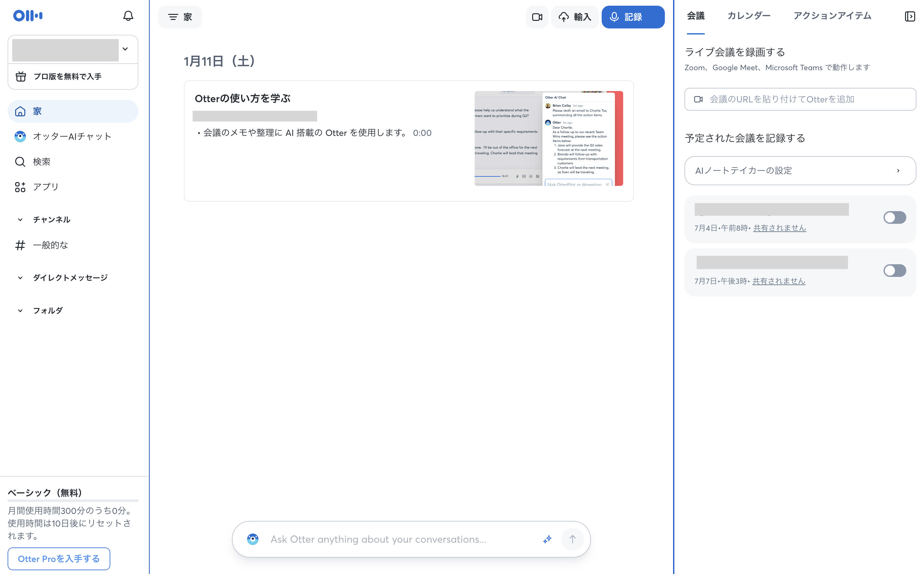This screenshot has width=924, height=574.
Task: Switch to the カレンダー tab
Action: (x=748, y=15)
